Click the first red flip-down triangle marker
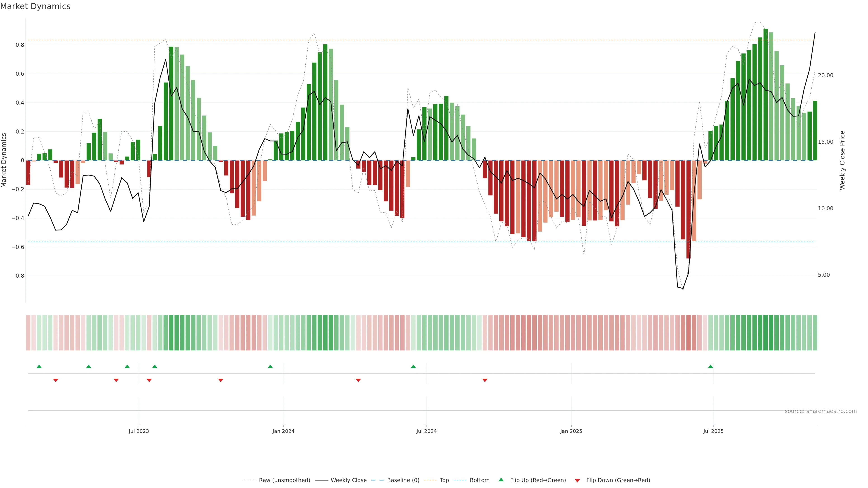This screenshot has width=868, height=488. point(56,380)
